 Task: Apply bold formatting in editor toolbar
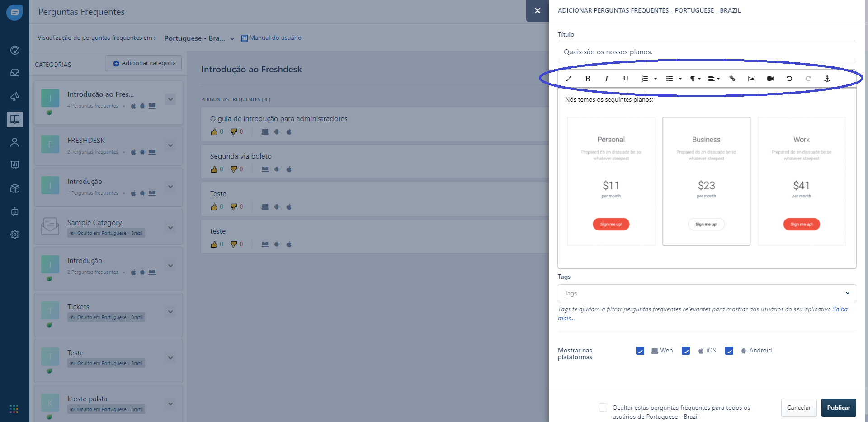click(588, 79)
